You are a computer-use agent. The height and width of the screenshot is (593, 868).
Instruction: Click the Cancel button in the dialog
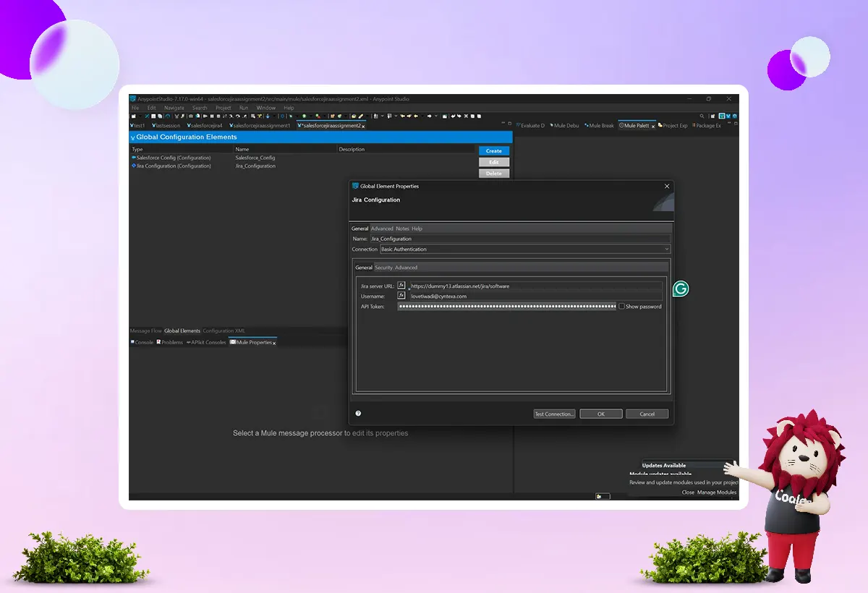point(647,414)
